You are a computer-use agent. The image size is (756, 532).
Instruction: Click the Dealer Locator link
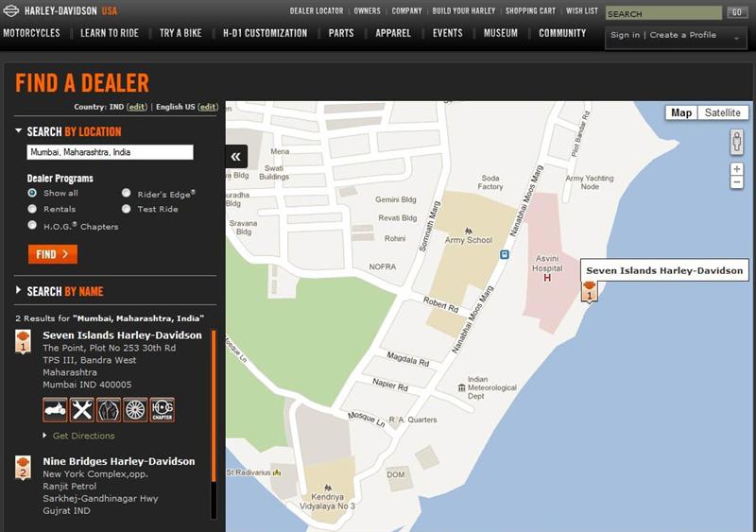tap(317, 10)
